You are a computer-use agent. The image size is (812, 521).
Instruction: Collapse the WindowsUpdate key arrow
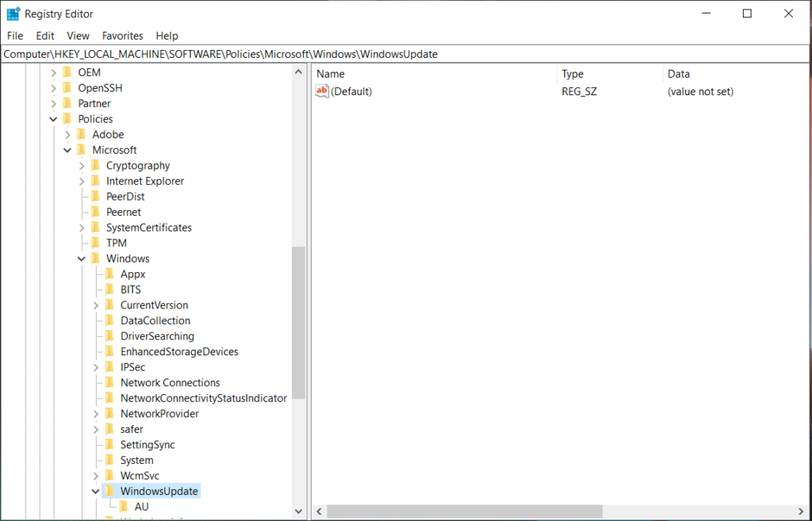click(x=96, y=492)
